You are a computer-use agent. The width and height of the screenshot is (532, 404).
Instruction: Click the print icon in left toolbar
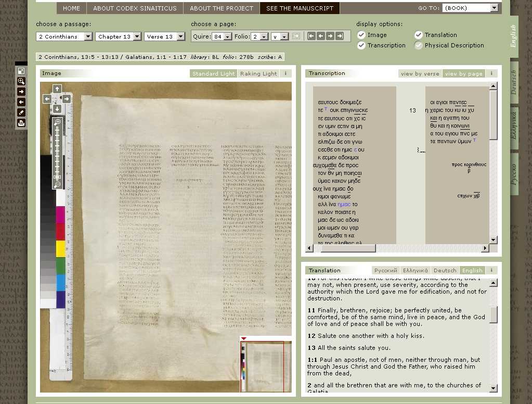[x=21, y=123]
